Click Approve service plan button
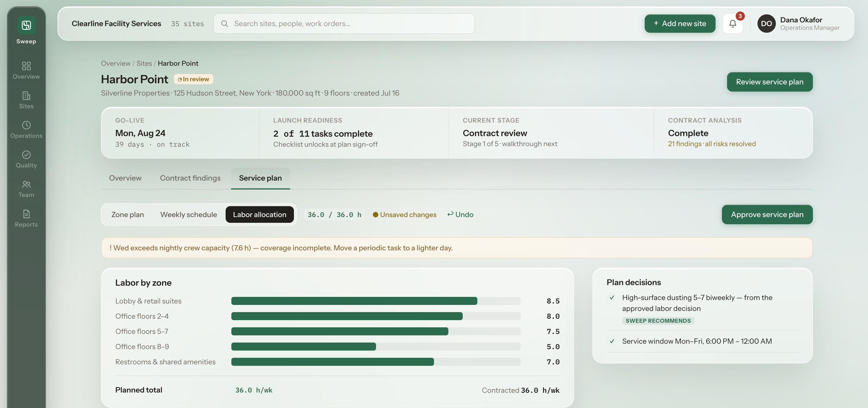 coord(767,214)
